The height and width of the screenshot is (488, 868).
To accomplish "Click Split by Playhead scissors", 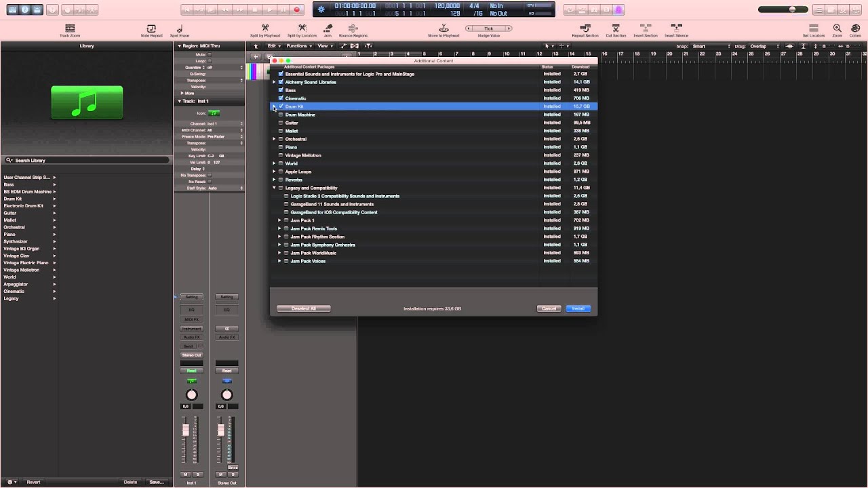I will [265, 28].
